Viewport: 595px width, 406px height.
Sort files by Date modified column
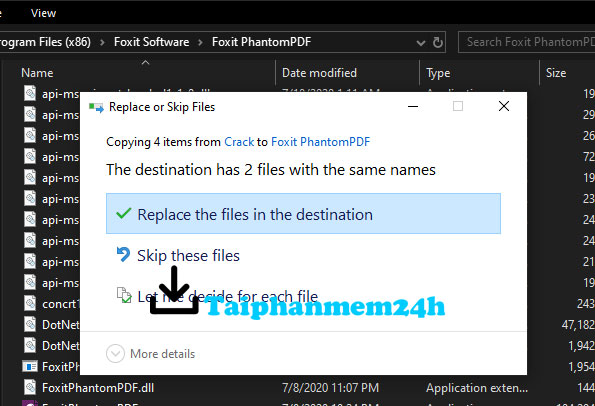pyautogui.click(x=319, y=72)
